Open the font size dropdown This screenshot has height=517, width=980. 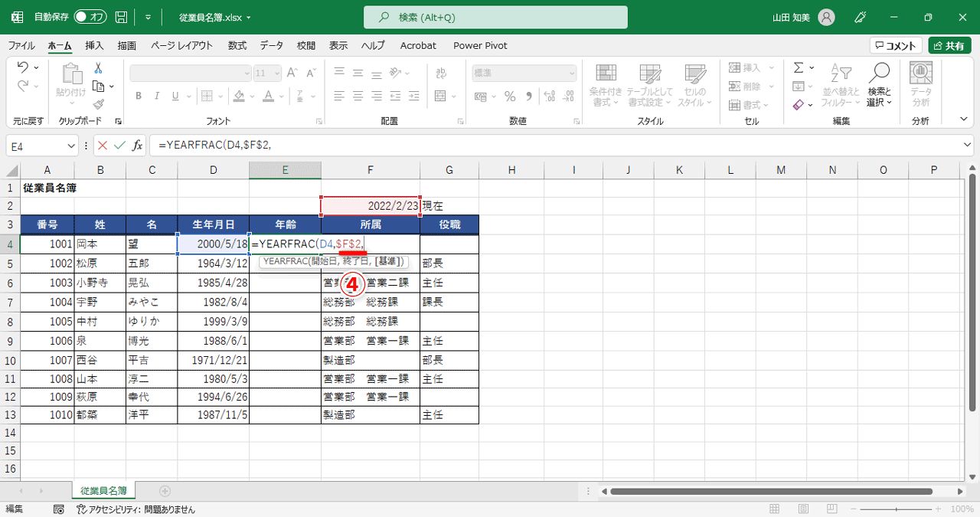[278, 73]
